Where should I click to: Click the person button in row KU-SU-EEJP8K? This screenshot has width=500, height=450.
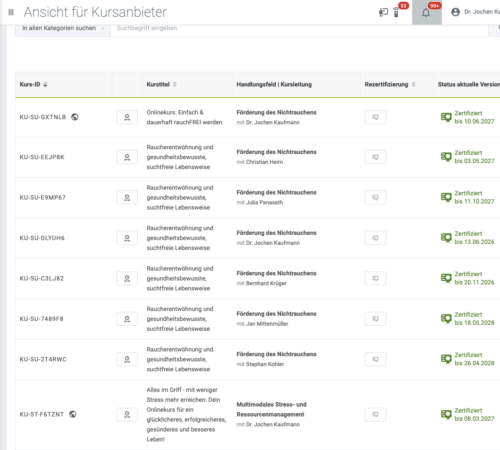click(127, 157)
